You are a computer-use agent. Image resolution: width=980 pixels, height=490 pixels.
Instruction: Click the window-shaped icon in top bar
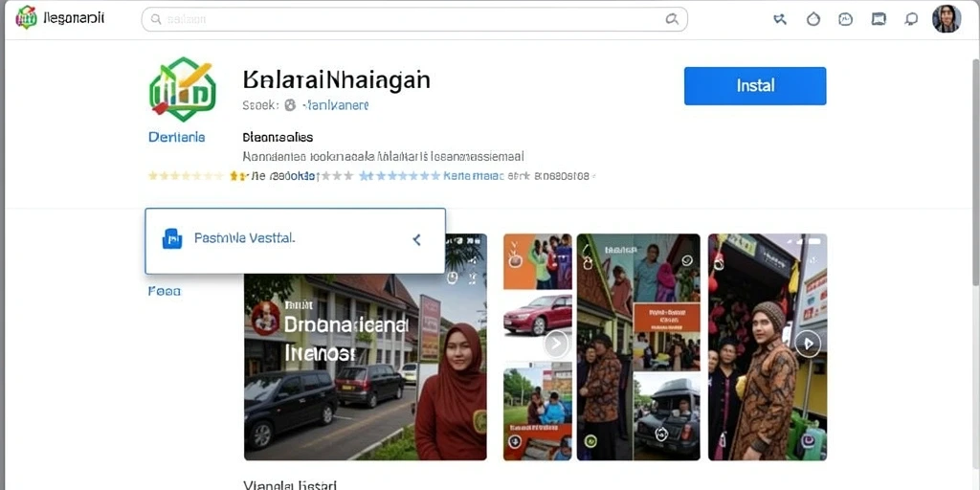pyautogui.click(x=879, y=19)
